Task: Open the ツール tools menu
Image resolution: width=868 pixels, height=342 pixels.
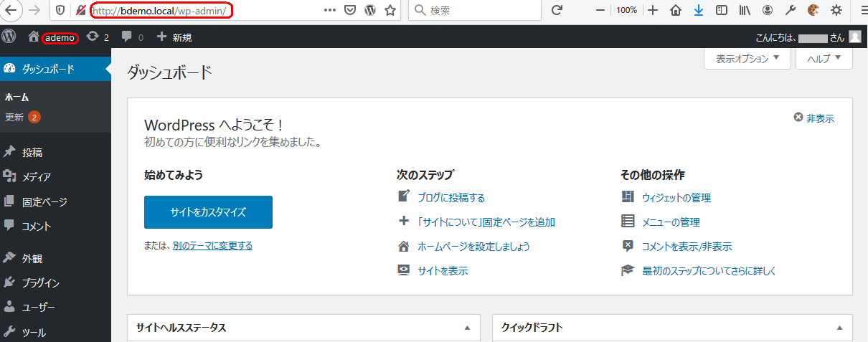Action: coord(55,331)
